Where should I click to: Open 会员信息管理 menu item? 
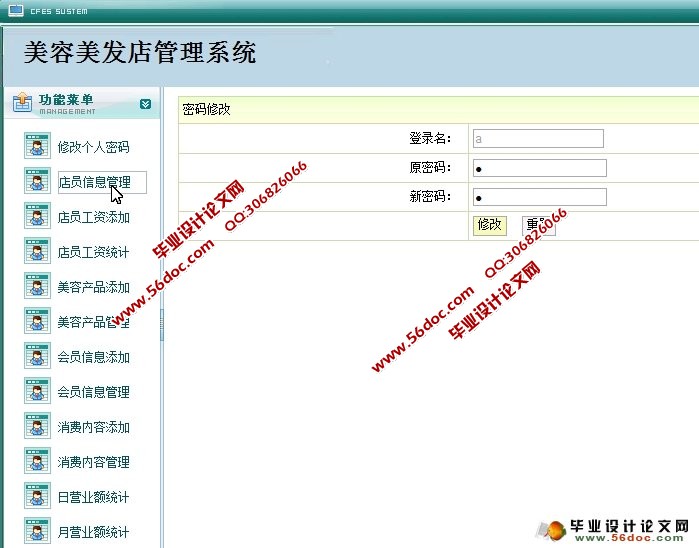click(x=93, y=392)
